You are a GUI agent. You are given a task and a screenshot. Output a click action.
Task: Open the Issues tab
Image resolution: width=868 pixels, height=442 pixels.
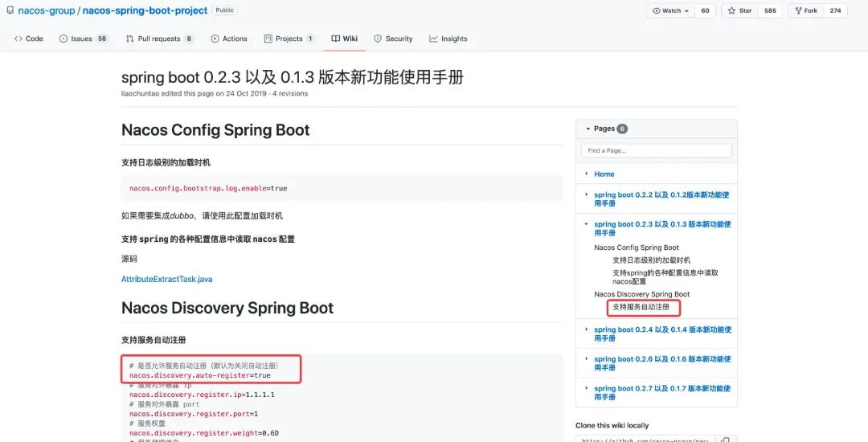coord(84,39)
